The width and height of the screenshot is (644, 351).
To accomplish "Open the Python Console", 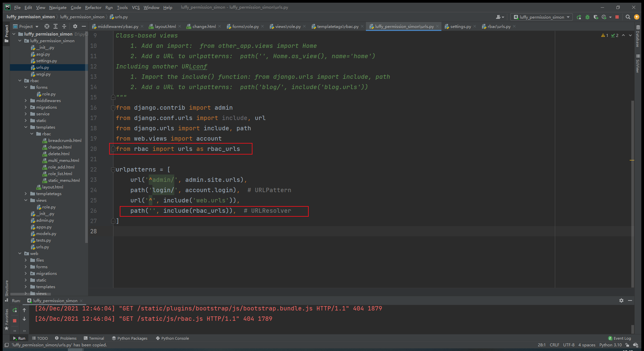I will [x=172, y=338].
